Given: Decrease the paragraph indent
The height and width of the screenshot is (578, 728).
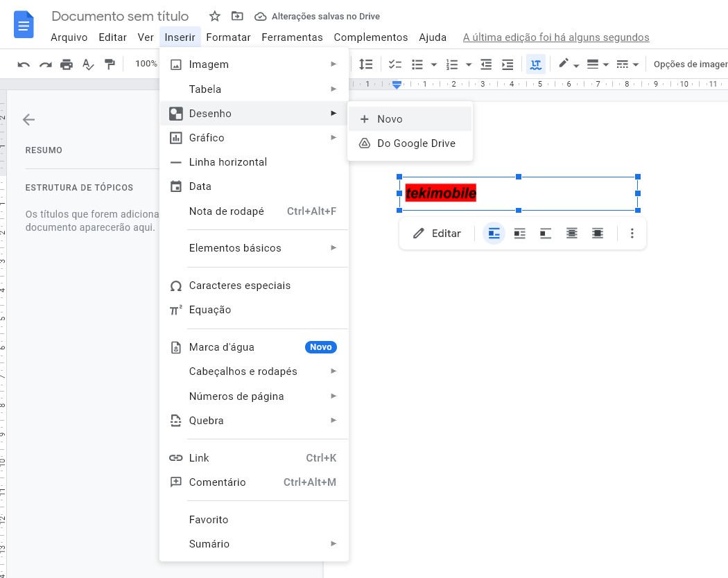Looking at the screenshot, I should 486,64.
